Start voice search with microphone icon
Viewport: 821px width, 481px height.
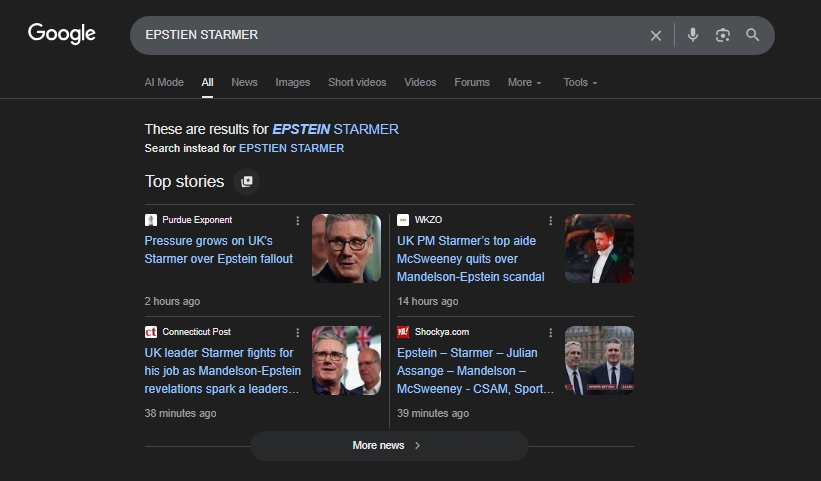coord(693,35)
